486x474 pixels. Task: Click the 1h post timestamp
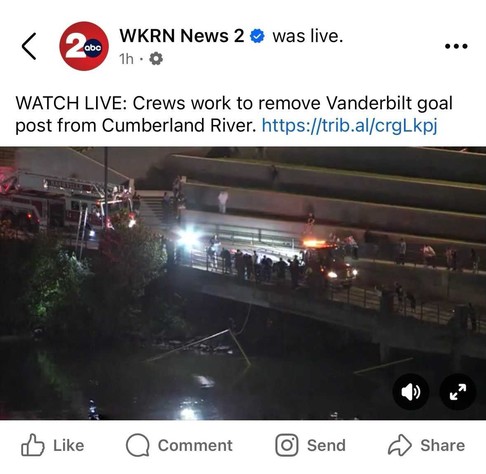(126, 59)
